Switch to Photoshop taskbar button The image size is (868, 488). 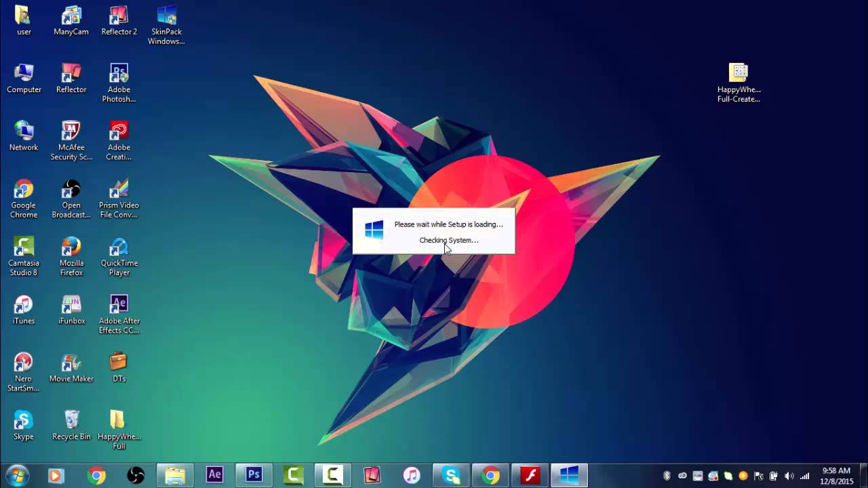[x=254, y=476]
